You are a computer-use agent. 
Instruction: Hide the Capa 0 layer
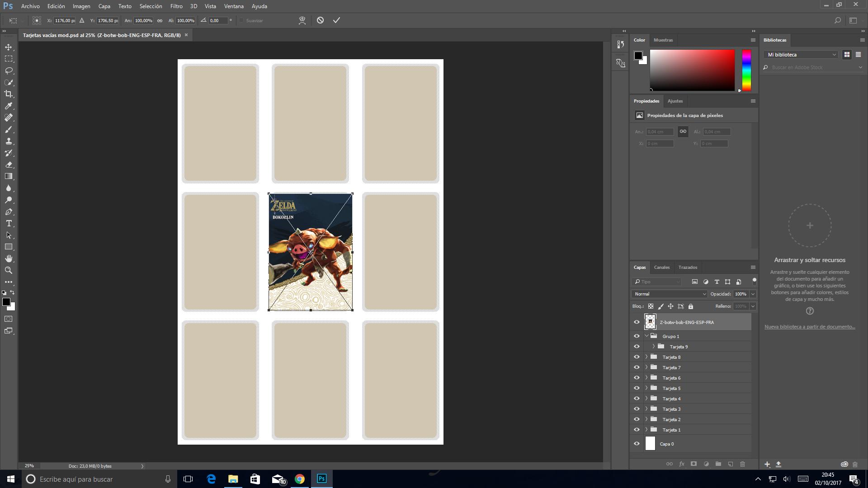click(637, 444)
